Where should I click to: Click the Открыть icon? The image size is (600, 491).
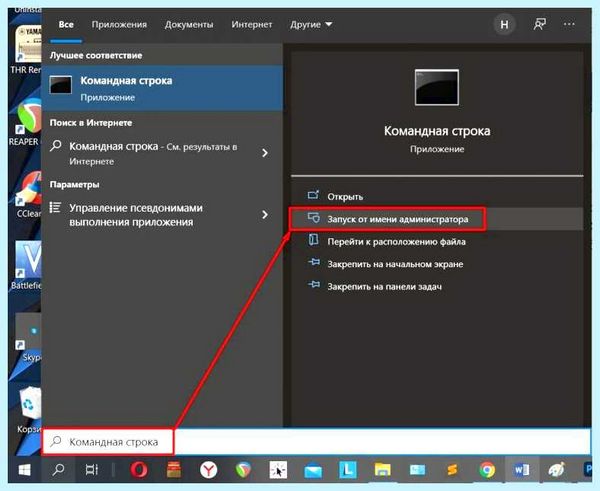click(x=313, y=195)
